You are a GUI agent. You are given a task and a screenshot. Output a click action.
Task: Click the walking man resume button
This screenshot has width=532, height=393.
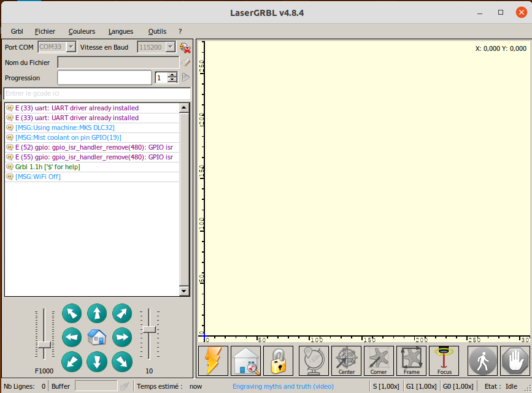click(482, 361)
